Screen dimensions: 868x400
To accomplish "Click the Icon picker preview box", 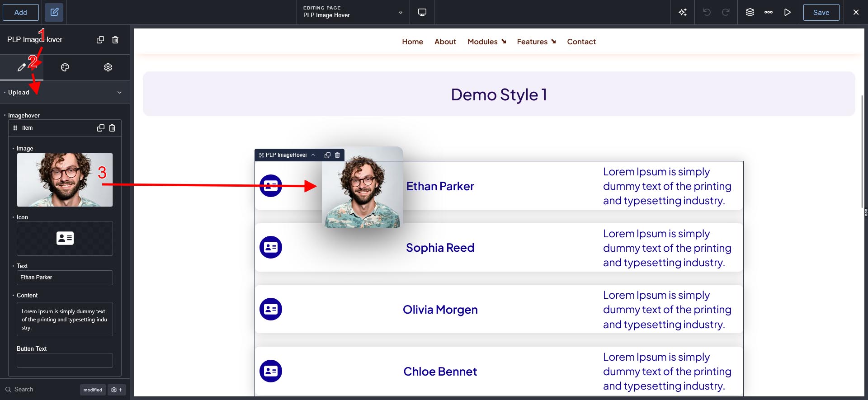I will click(x=65, y=238).
